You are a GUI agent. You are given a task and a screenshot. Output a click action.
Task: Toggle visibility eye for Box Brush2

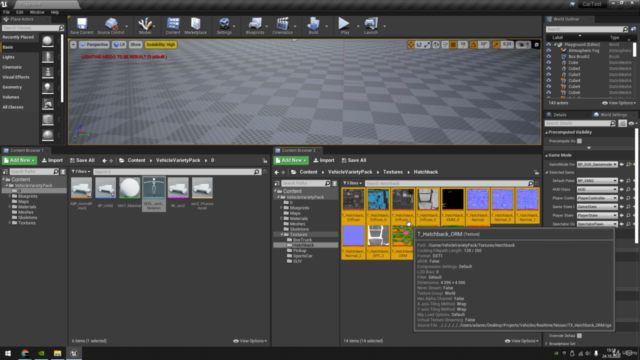coord(549,57)
